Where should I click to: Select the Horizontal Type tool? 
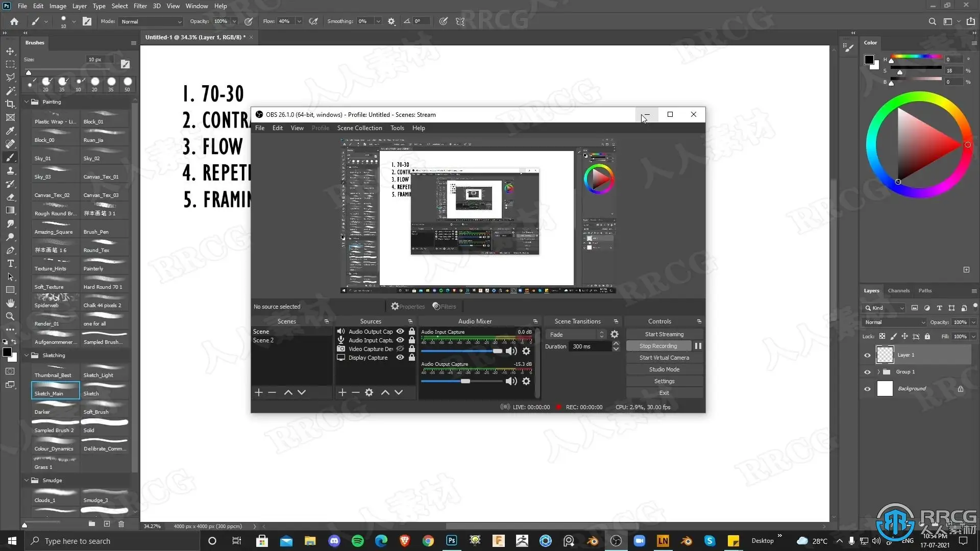pos(10,263)
